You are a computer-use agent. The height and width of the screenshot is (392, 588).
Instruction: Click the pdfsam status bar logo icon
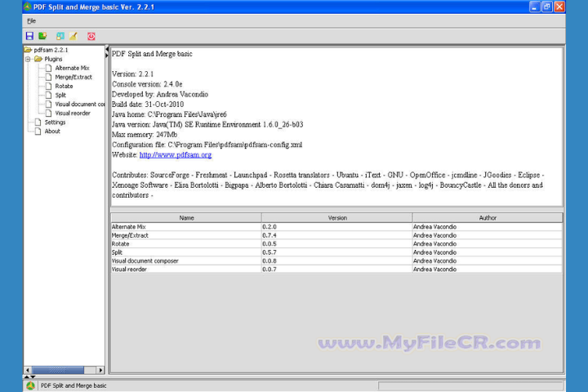point(30,385)
